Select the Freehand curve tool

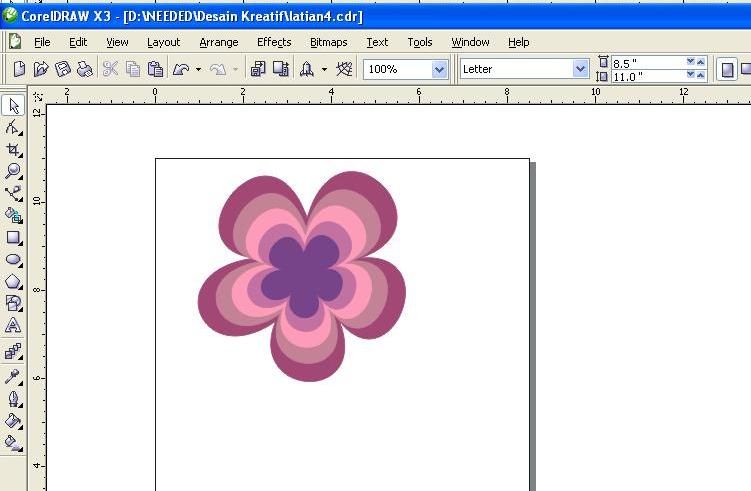click(x=13, y=194)
